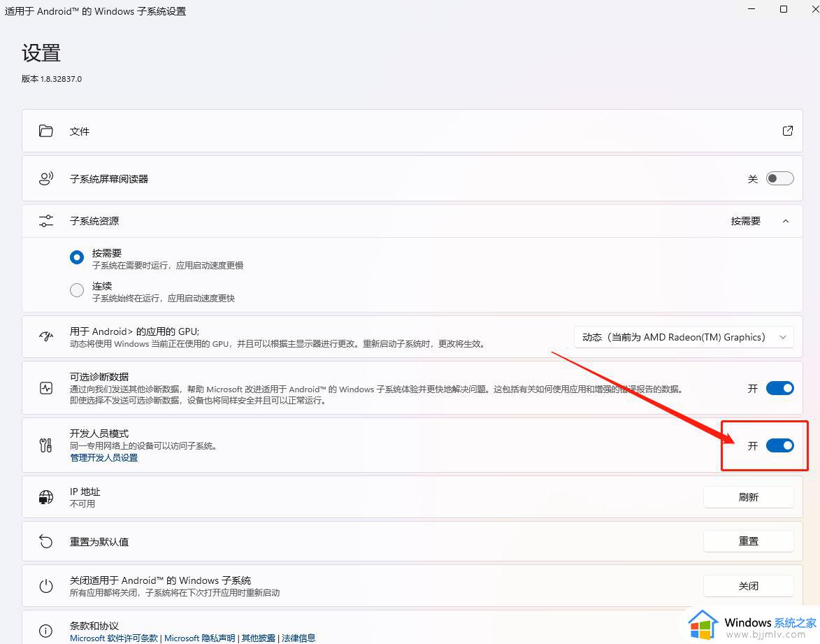This screenshot has height=644, width=820.
Task: Click the GPU gauge icon
Action: click(46, 336)
